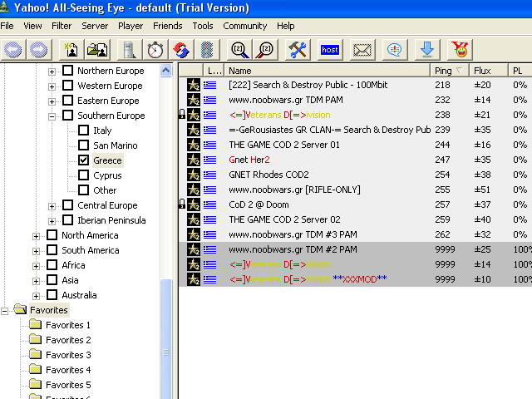Sort servers by the Name column header
Image resolution: width=532 pixels, height=399 pixels.
[x=327, y=71]
